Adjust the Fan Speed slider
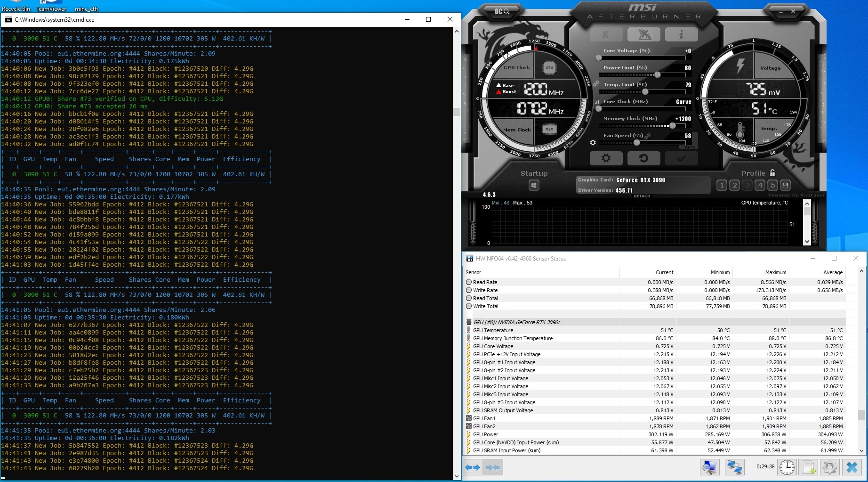 click(x=642, y=142)
